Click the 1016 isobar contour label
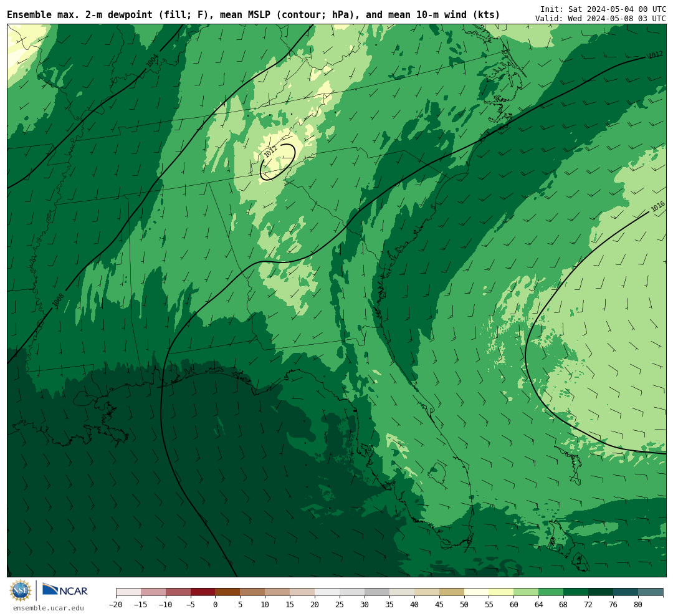Viewport: 673px width, 616px height. click(x=657, y=206)
